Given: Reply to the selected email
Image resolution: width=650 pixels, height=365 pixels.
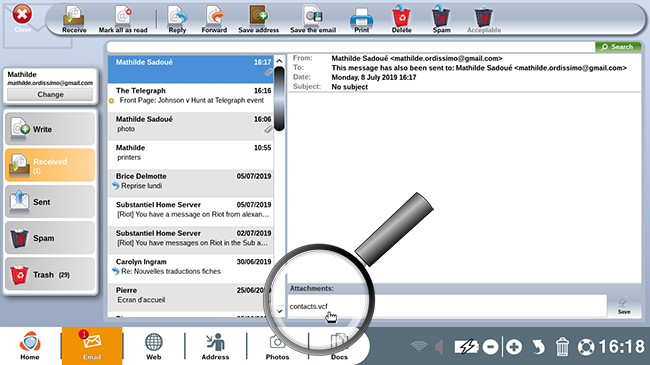Looking at the screenshot, I should [x=177, y=19].
